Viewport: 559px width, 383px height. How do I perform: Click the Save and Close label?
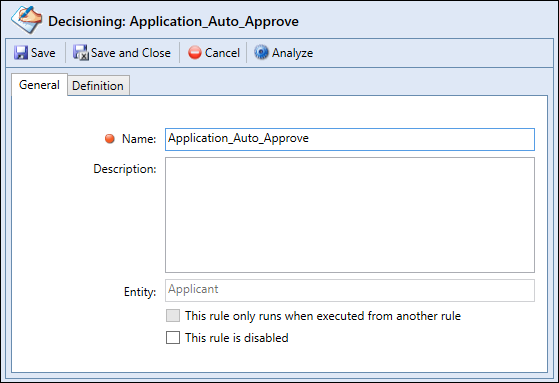(x=131, y=53)
